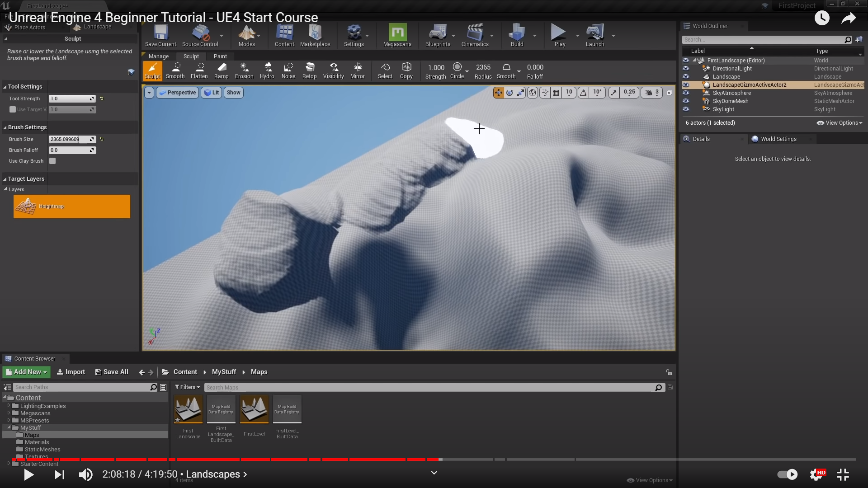Enable the Use Clay Brush checkbox

pos(52,161)
